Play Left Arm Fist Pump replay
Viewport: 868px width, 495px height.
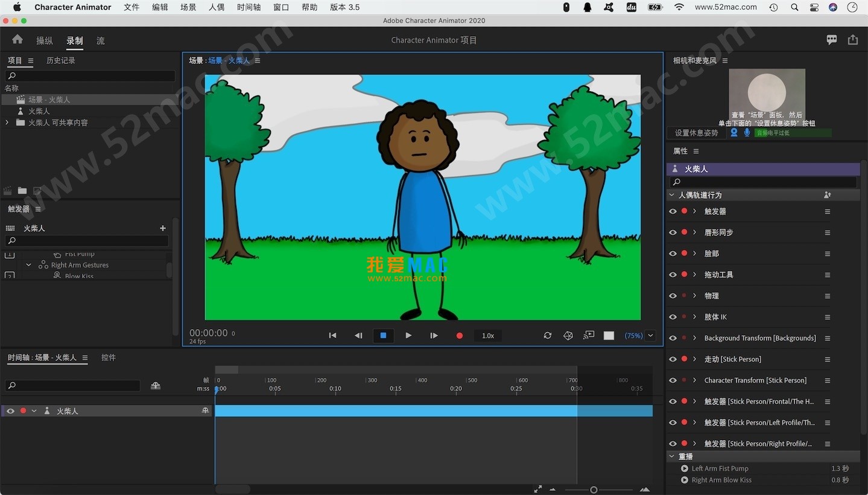[684, 468]
